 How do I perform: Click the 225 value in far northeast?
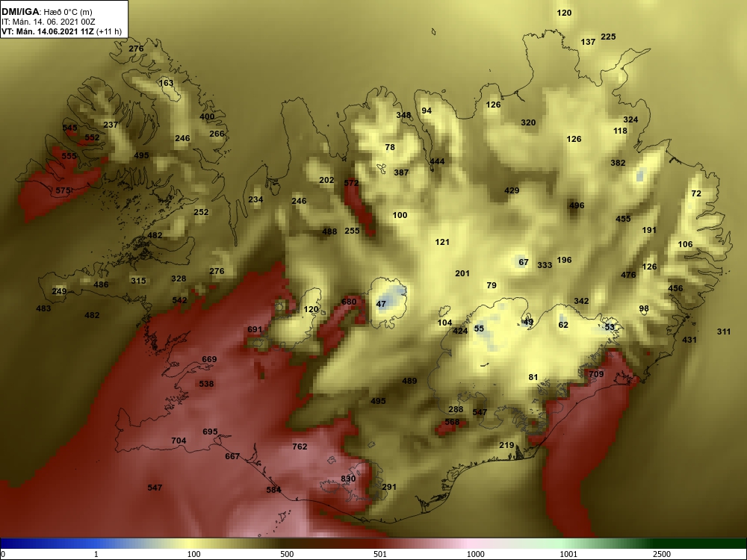(x=608, y=37)
